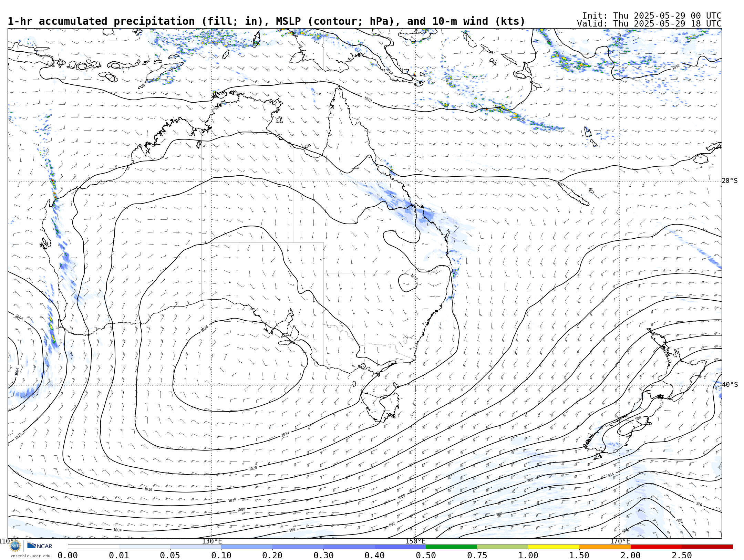Pick the dark red colorbar segment above 2.50
Screen dimensions: 744x560
click(707, 547)
